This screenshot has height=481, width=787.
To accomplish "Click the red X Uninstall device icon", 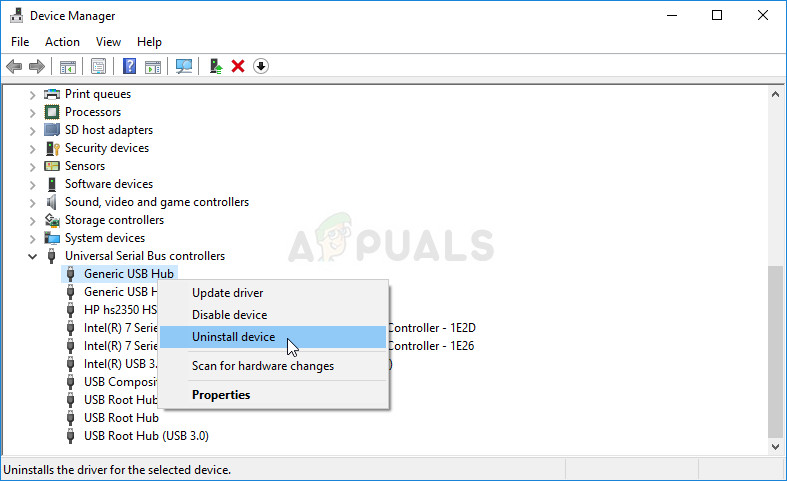I will (x=238, y=66).
